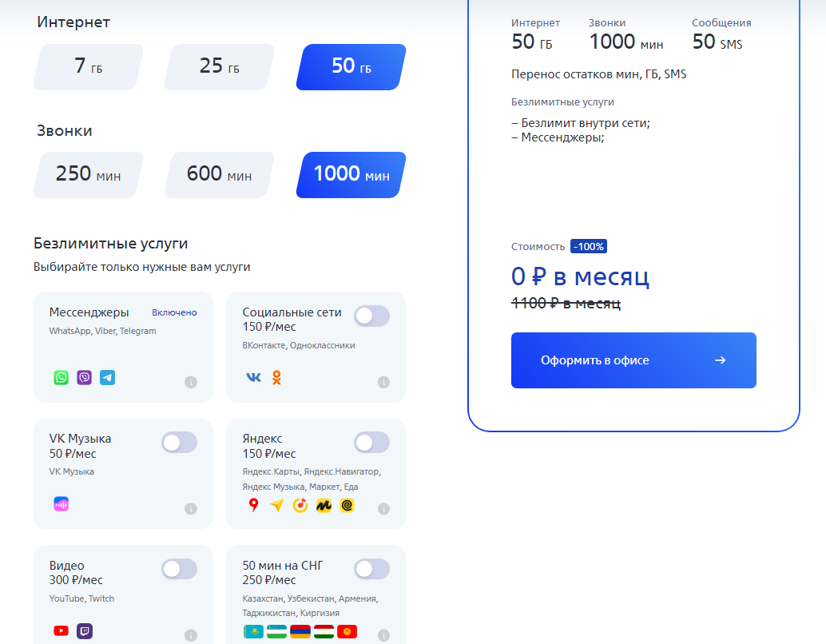Open info icon on Яндекс card
826x644 pixels.
[x=383, y=508]
